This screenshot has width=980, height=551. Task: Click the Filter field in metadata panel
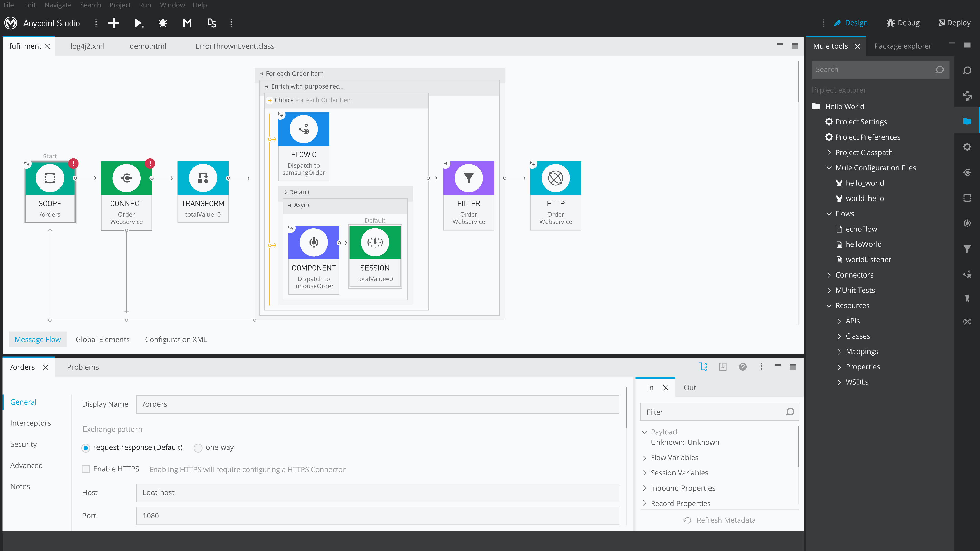click(x=719, y=412)
